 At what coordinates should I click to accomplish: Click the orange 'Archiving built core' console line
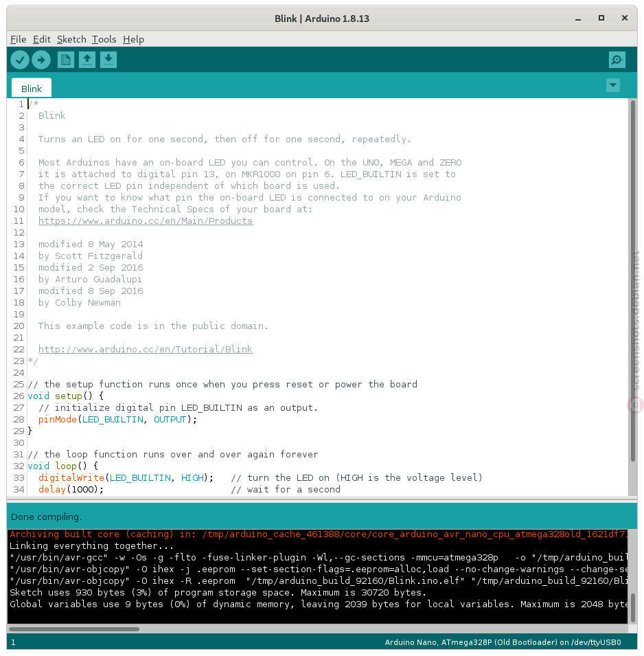coord(319,534)
